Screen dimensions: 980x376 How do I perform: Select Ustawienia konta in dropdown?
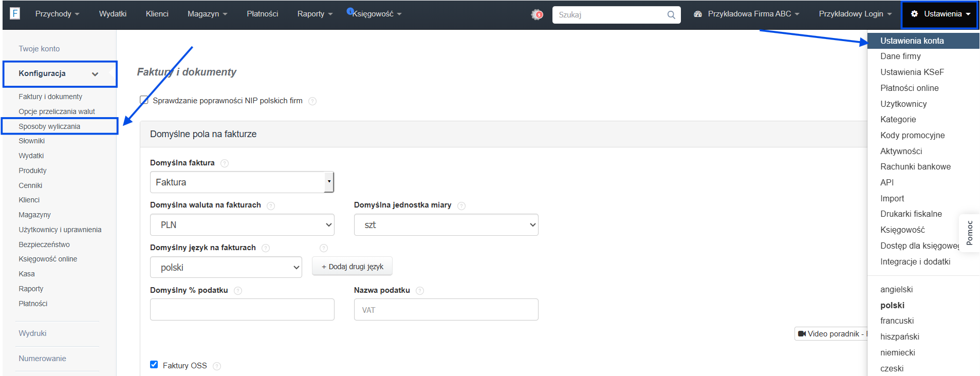pos(923,41)
